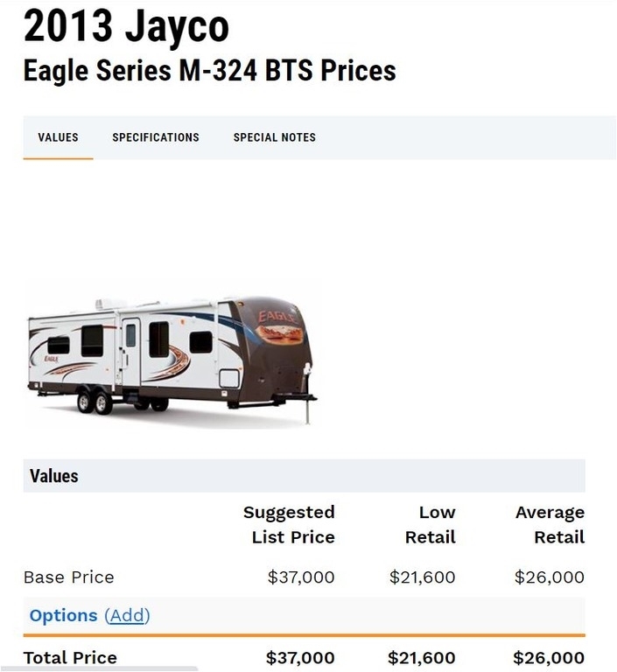Click the Total Price low retail $21,600
Screen dimensions: 617x672
coord(422,657)
